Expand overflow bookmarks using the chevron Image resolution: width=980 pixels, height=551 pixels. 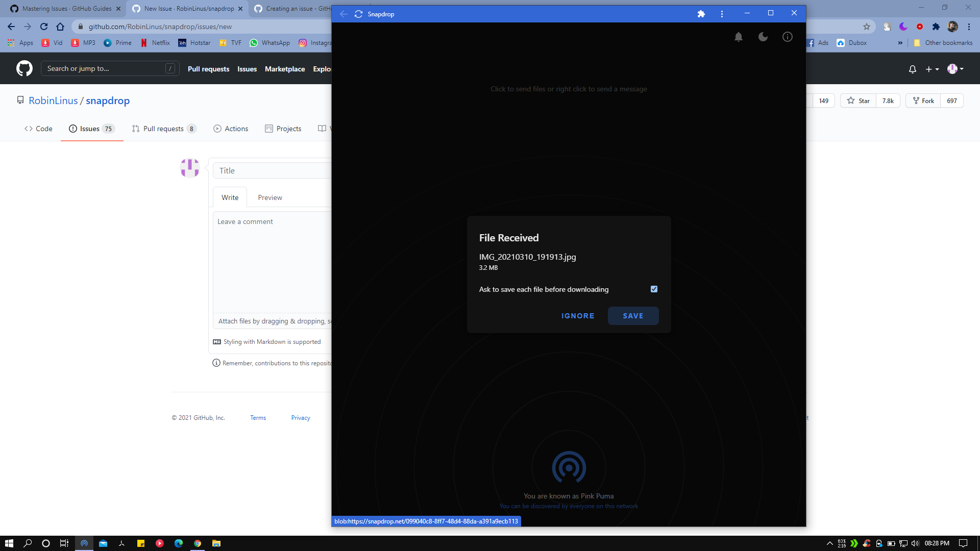[x=900, y=43]
